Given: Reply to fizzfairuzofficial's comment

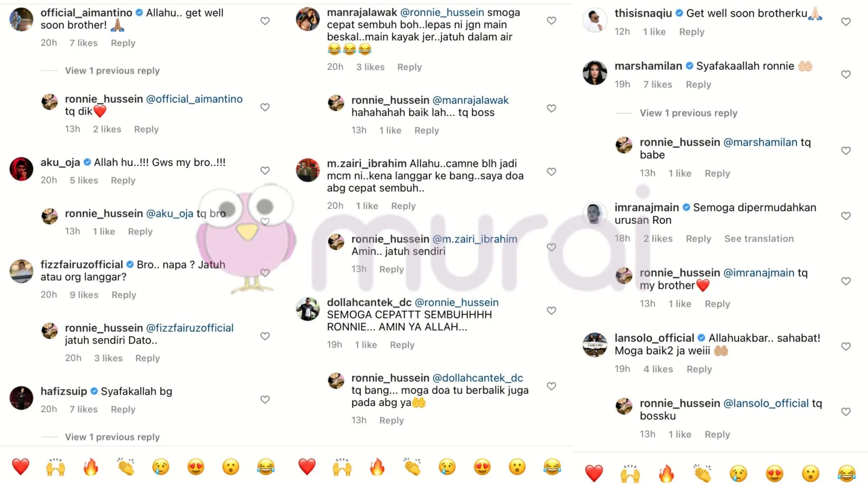Looking at the screenshot, I should [x=123, y=295].
